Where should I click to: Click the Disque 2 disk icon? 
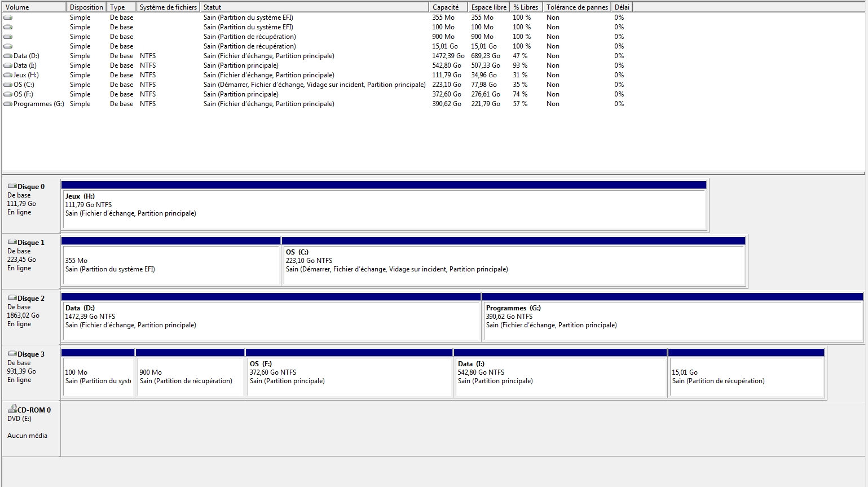(x=12, y=298)
